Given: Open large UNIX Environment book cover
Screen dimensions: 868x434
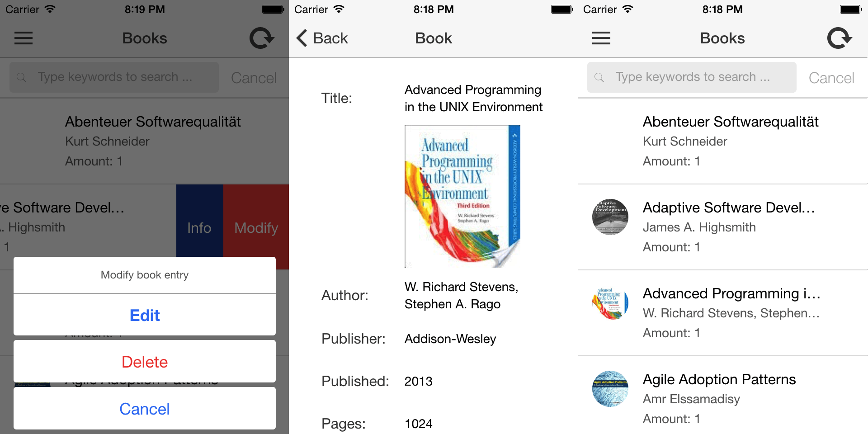Looking at the screenshot, I should 462,196.
